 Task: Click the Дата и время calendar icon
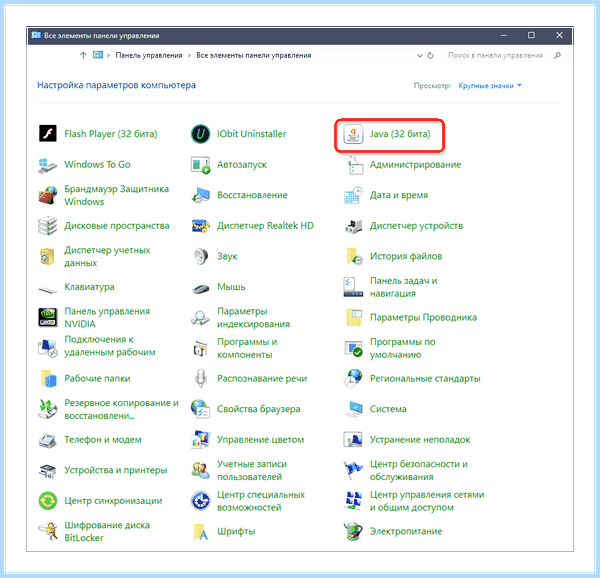(x=353, y=195)
